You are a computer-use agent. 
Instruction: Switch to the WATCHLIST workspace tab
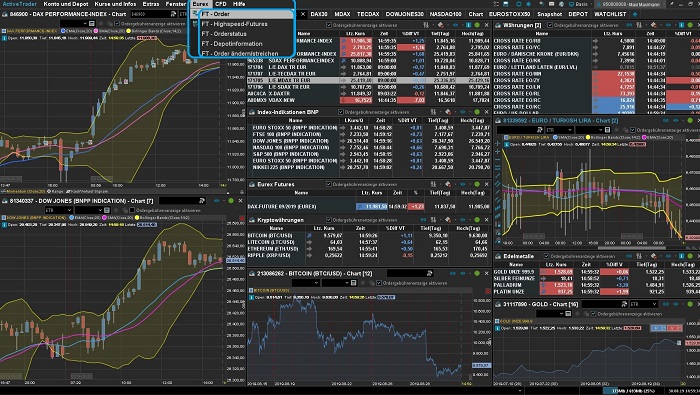point(610,14)
